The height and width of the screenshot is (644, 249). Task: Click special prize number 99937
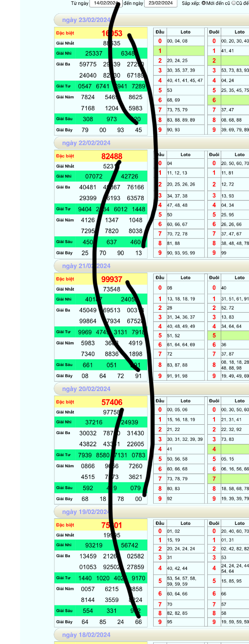coord(112,279)
